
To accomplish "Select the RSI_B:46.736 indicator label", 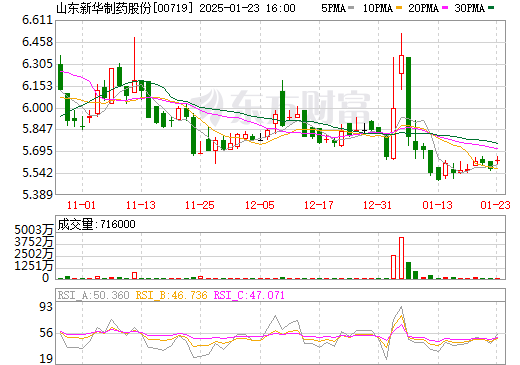I will (171, 295).
